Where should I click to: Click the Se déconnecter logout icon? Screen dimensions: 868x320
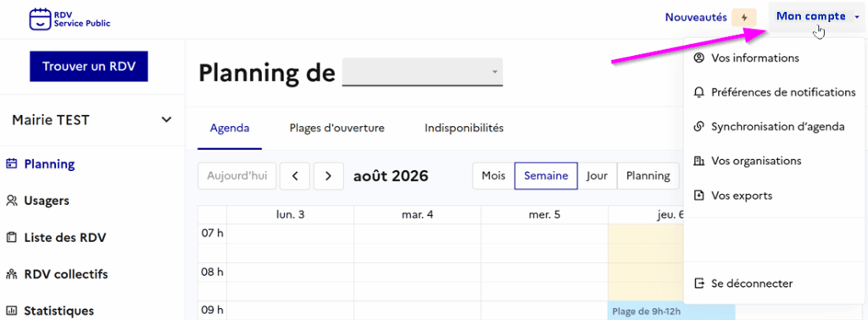coord(698,284)
